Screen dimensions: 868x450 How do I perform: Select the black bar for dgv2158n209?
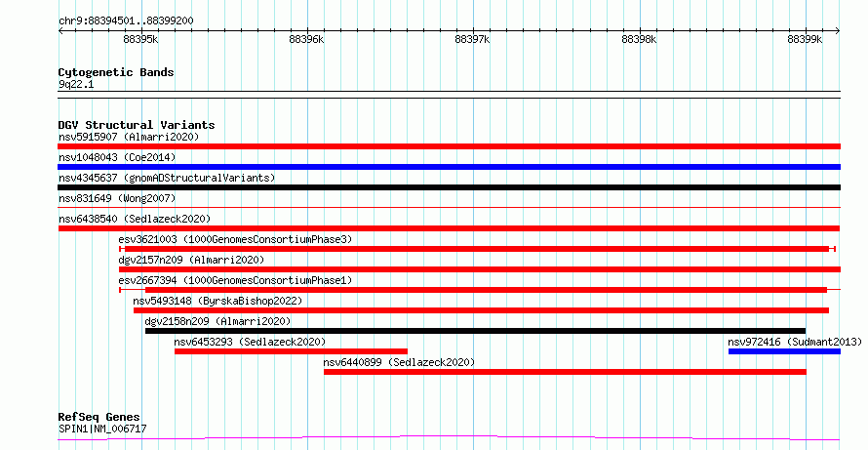click(476, 331)
